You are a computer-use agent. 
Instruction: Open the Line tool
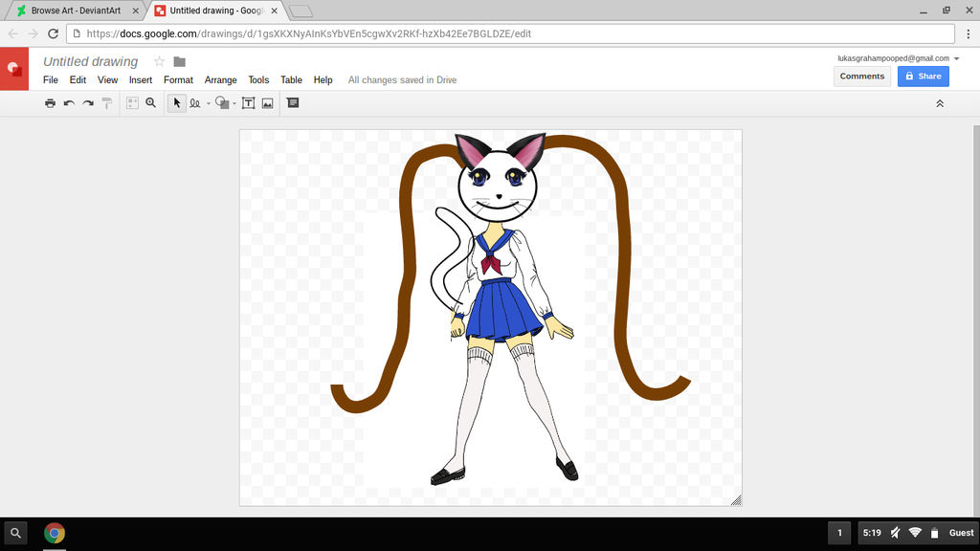pos(195,102)
